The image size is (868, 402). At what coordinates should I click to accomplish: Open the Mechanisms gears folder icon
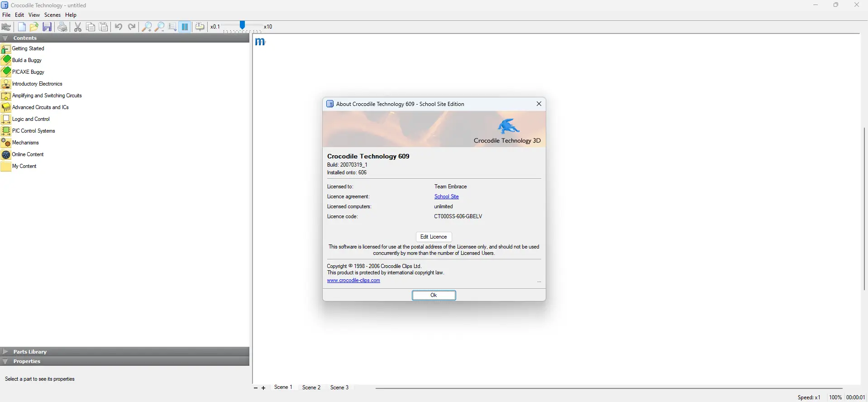pyautogui.click(x=6, y=143)
